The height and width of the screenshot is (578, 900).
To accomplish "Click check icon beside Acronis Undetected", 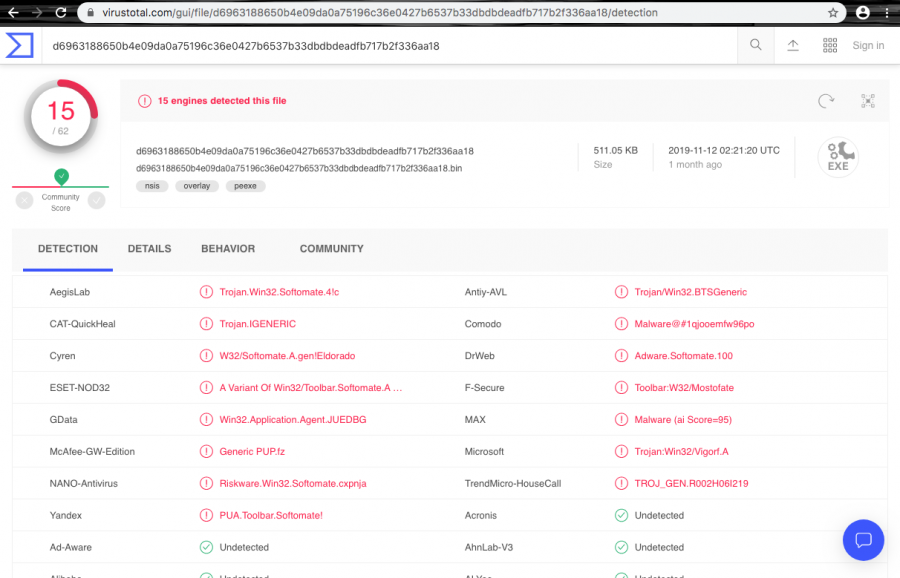I will (x=621, y=515).
